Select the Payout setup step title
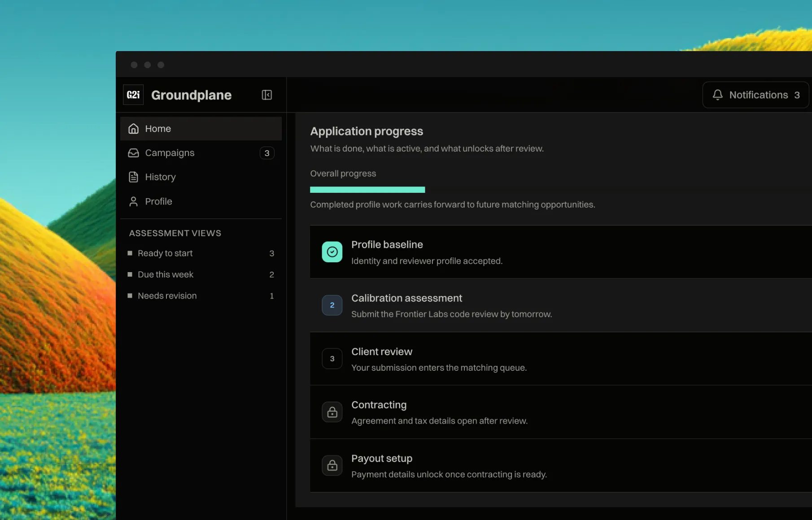Image resolution: width=812 pixels, height=520 pixels. [x=382, y=459]
